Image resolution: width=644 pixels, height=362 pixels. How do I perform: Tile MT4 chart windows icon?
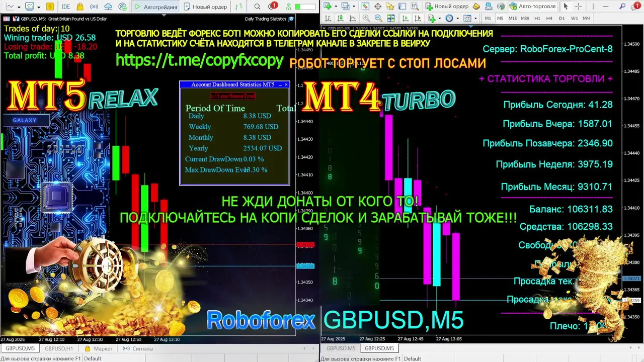pos(390,18)
